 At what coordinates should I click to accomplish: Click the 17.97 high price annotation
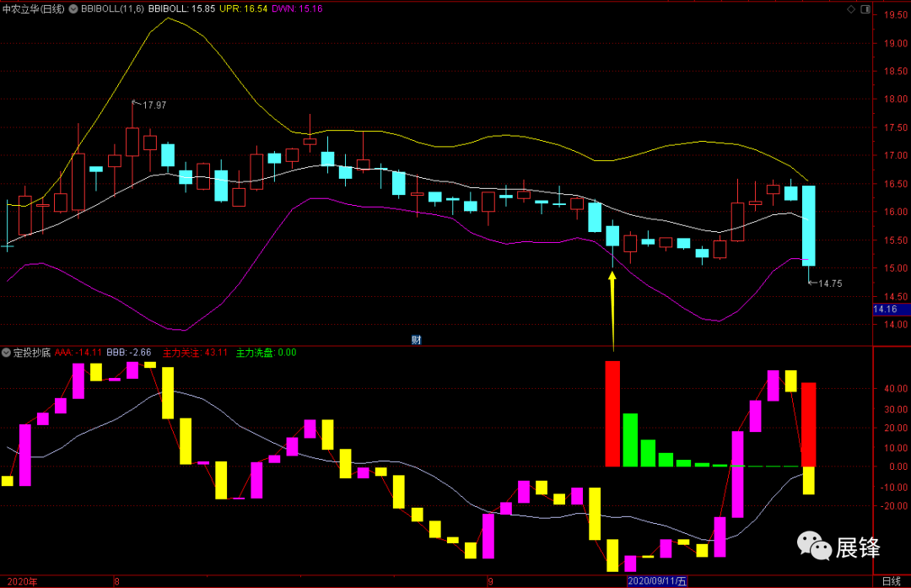click(x=154, y=105)
